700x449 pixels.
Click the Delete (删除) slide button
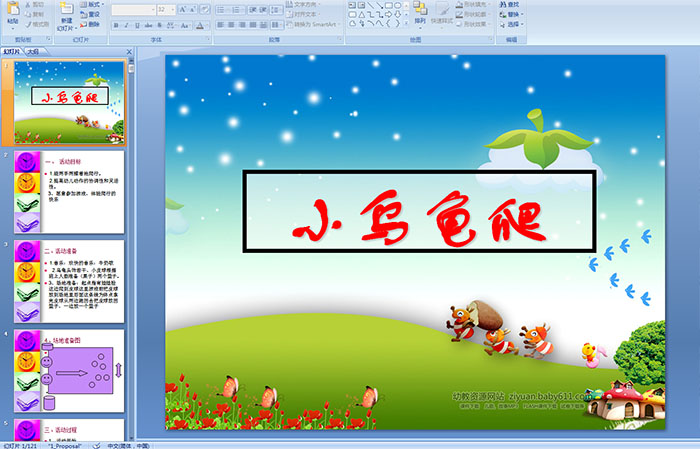pyautogui.click(x=90, y=24)
